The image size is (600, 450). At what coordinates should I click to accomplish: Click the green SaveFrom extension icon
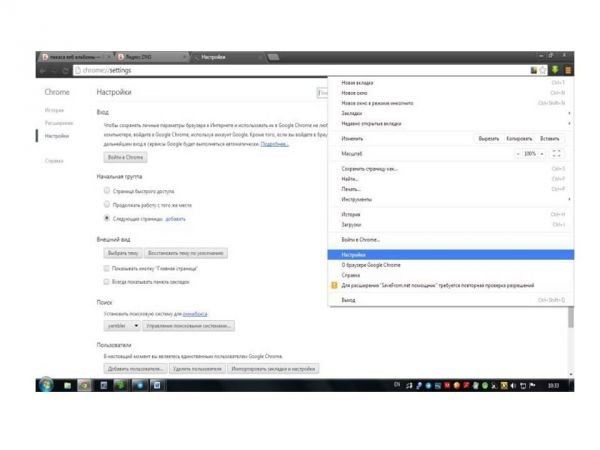(556, 70)
